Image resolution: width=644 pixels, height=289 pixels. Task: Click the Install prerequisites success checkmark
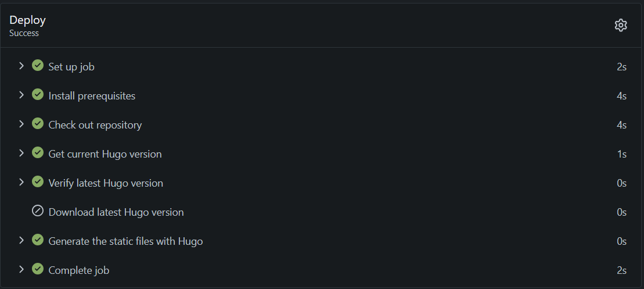[x=38, y=95]
